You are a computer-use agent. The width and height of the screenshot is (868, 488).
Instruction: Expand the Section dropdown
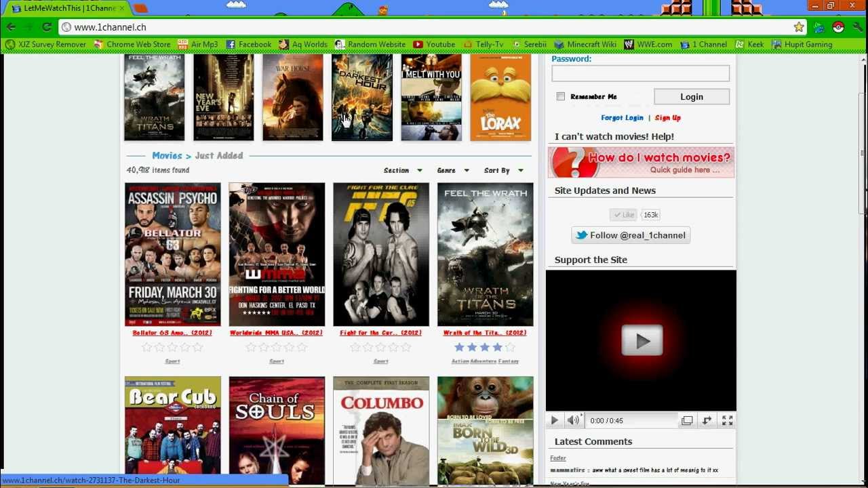[403, 170]
